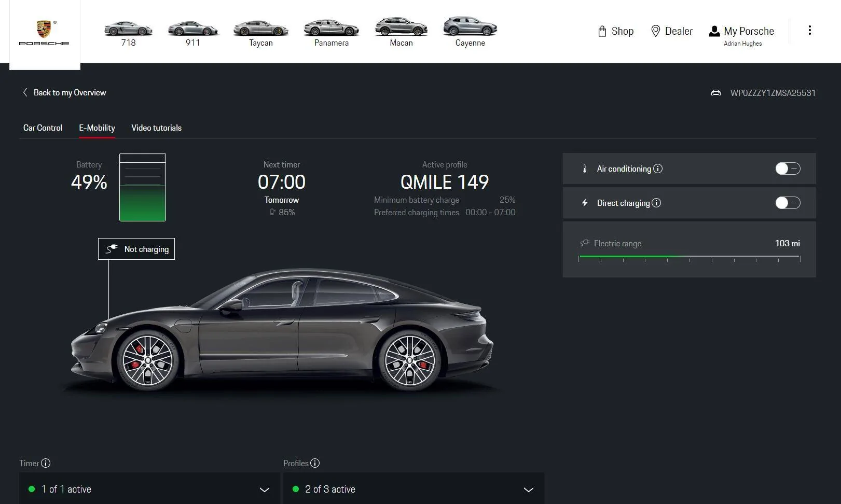Click the My Porsche user icon

coord(714,32)
